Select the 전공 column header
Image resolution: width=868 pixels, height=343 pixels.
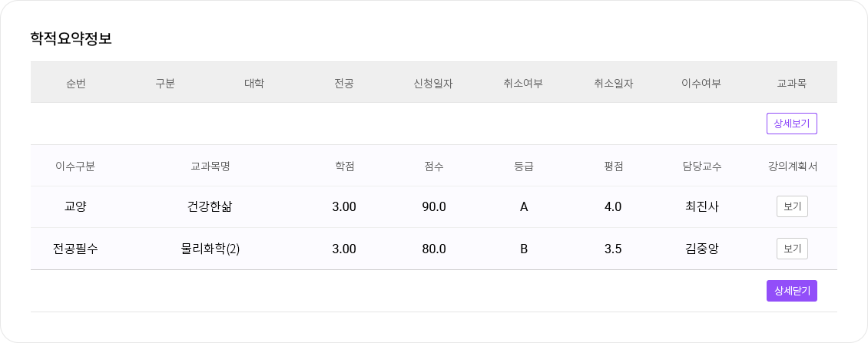click(344, 83)
